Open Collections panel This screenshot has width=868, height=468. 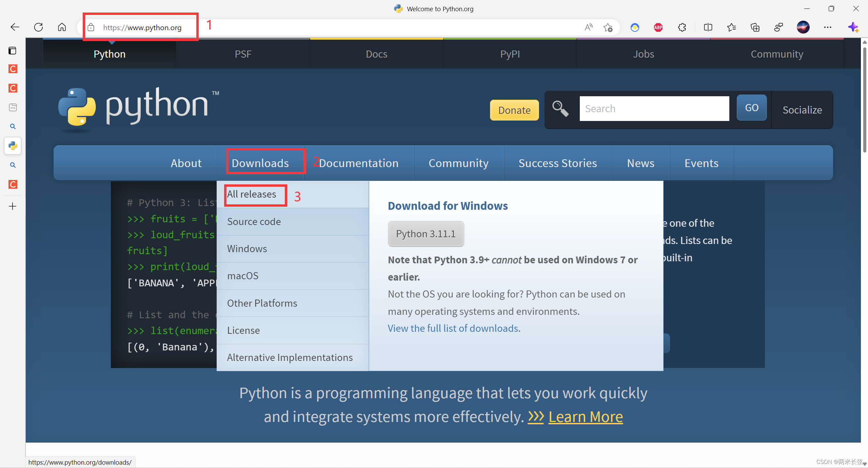click(x=755, y=27)
